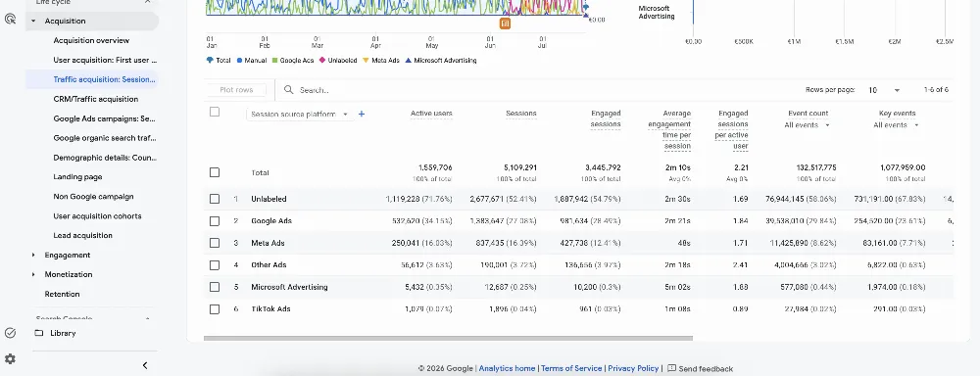Expand the Engagement section arrow

33,255
